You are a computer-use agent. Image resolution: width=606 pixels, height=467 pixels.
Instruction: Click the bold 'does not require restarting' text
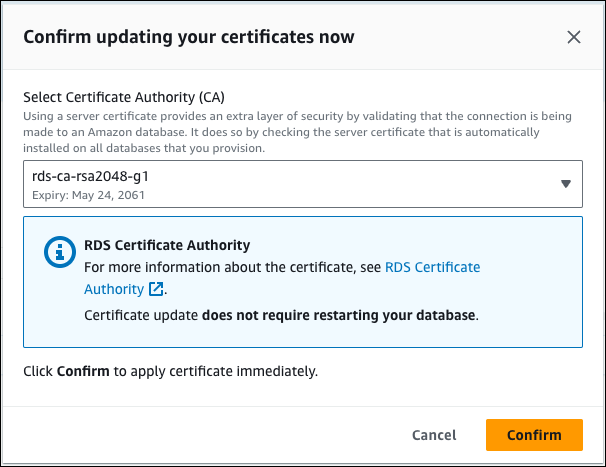[x=340, y=316]
